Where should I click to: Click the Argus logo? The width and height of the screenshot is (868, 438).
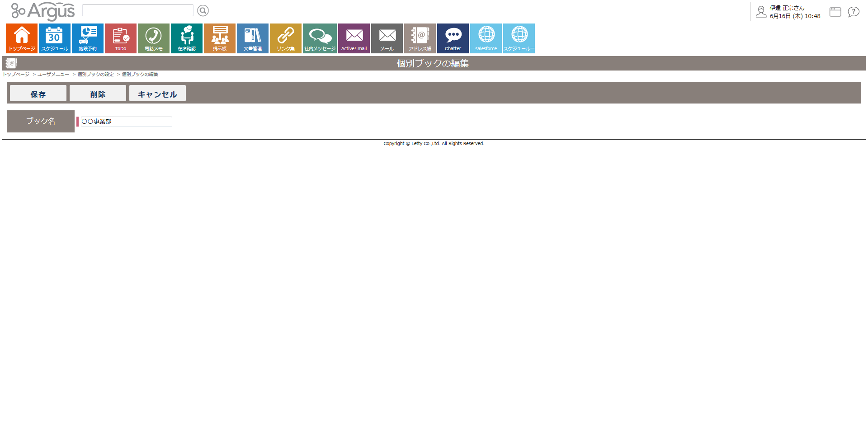click(x=43, y=11)
